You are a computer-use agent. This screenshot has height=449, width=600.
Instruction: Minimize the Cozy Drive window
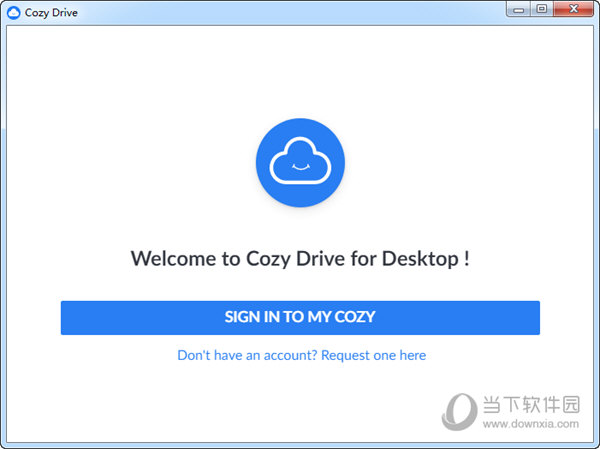tap(518, 9)
